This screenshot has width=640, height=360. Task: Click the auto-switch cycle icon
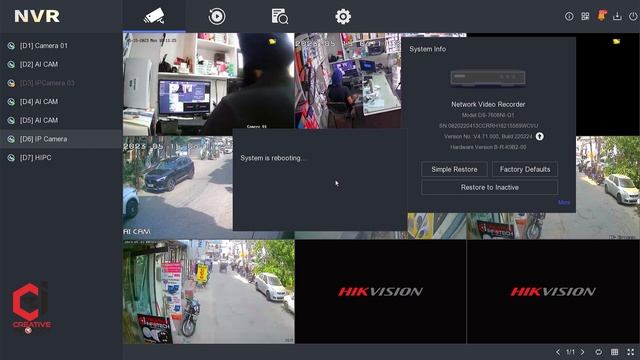click(x=599, y=352)
